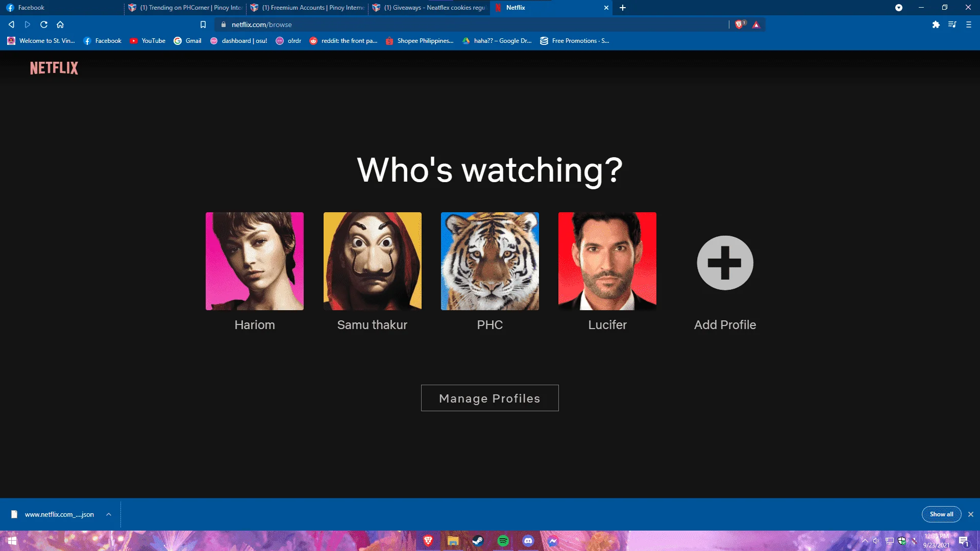Open the taskbar clock and date
The image size is (980, 551).
click(937, 541)
